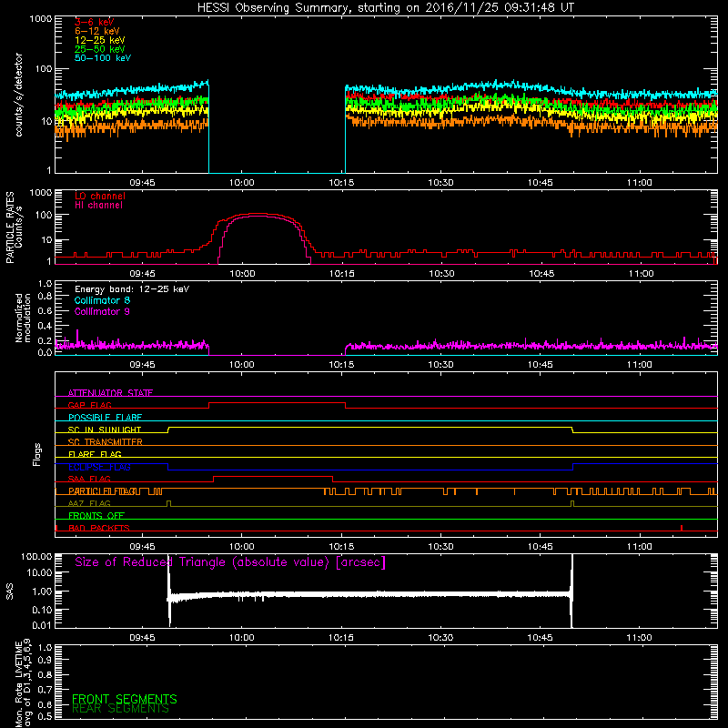728x728 pixels.
Task: Select the 0.01 value on the SAS axis
Action: pyautogui.click(x=42, y=625)
